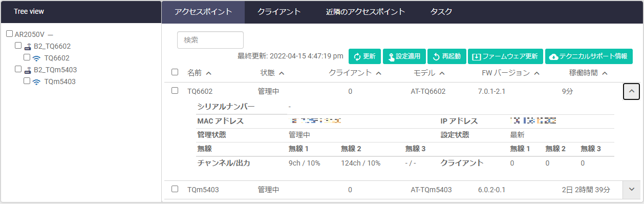Expand the TQm5403 row details chevron
The height and width of the screenshot is (204, 644).
[631, 190]
